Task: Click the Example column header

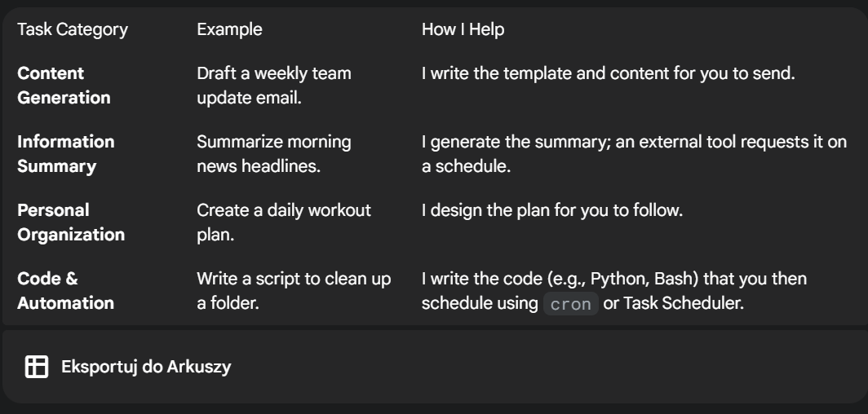Action: coord(230,29)
